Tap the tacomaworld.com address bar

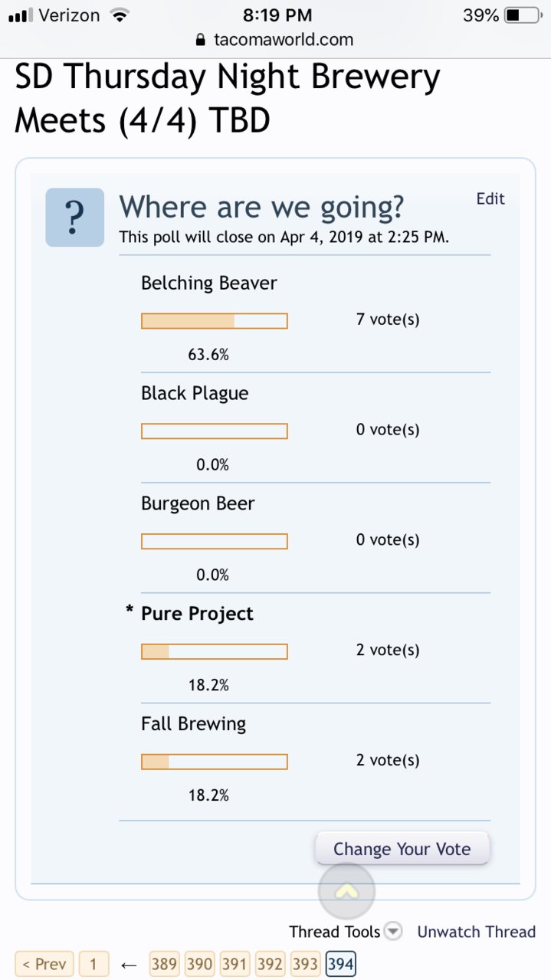click(275, 40)
